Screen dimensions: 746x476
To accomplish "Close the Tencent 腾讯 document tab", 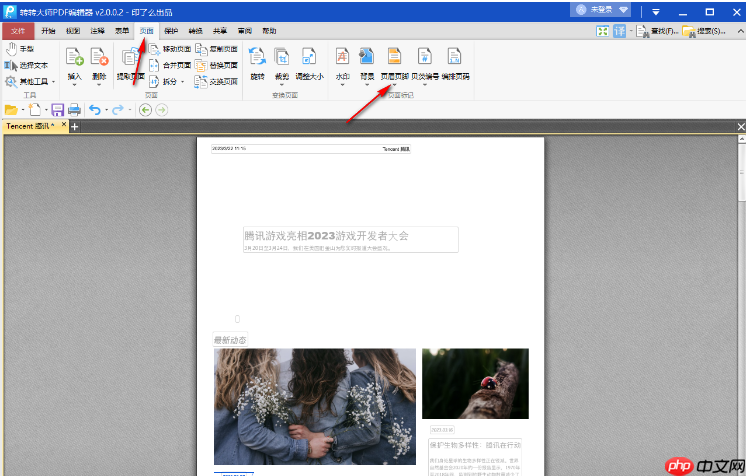I will [64, 124].
